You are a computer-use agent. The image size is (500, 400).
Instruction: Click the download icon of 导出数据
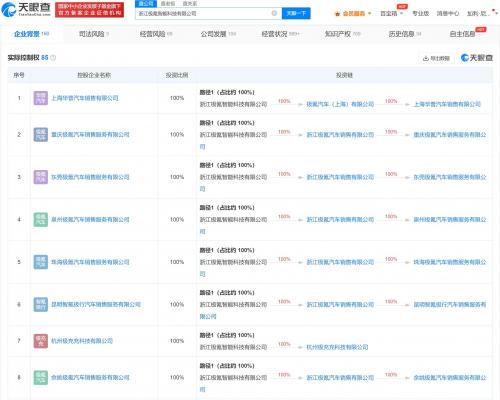click(x=425, y=58)
